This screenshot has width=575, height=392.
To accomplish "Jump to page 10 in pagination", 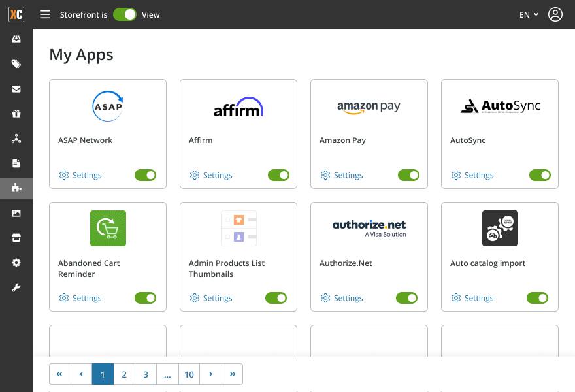I will (189, 374).
